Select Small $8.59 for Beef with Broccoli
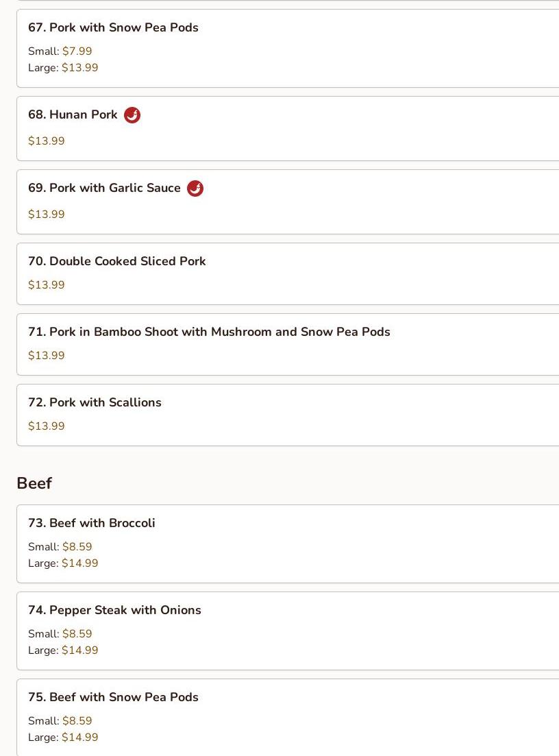 tap(77, 547)
